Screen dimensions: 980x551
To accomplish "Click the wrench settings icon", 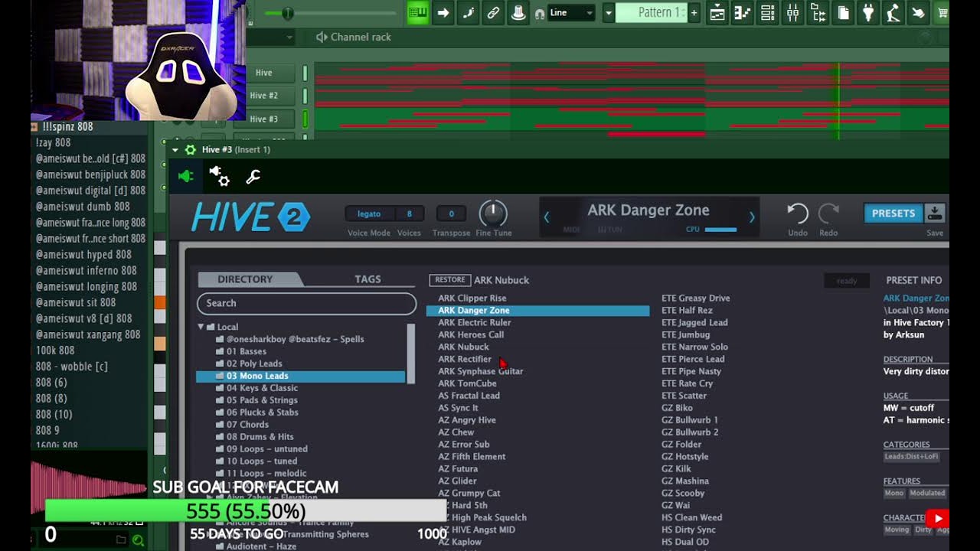I will tap(253, 177).
